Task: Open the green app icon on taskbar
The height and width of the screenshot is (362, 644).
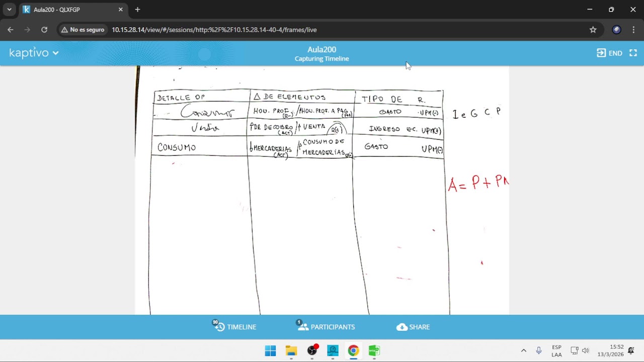Action: 374,350
